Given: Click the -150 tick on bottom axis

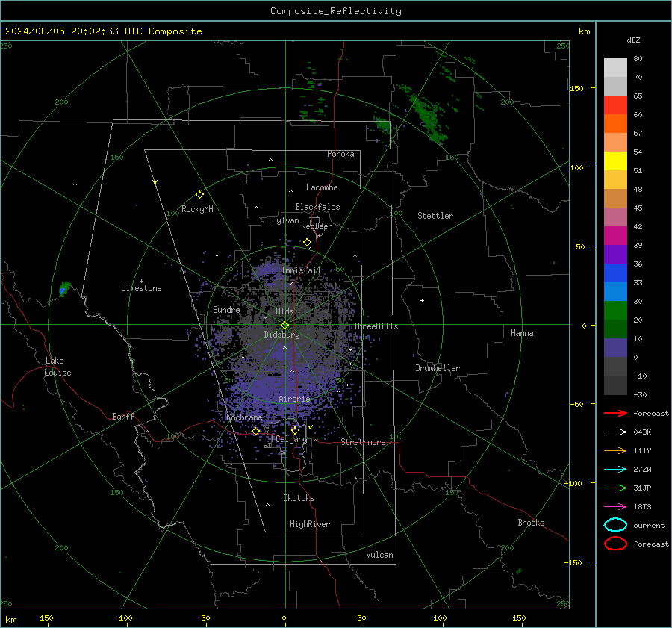Looking at the screenshot, I should (x=44, y=618).
